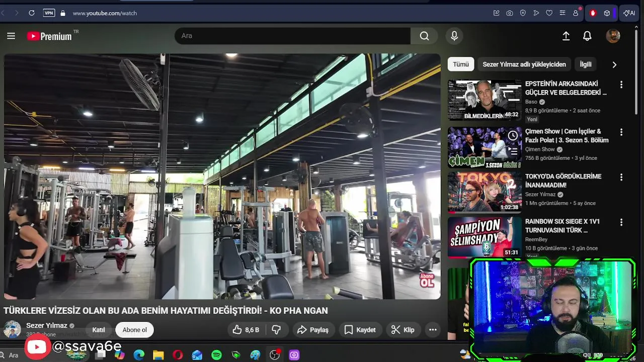This screenshot has height=362, width=644.
Task: Open the purple camera app in taskbar
Action: pyautogui.click(x=294, y=355)
